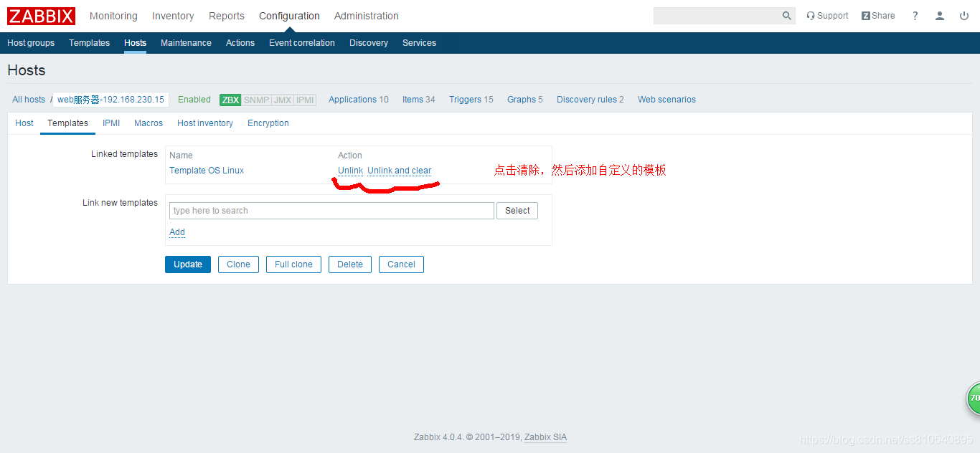This screenshot has height=453, width=980.
Task: Select the Templates tab in host form
Action: tap(68, 123)
